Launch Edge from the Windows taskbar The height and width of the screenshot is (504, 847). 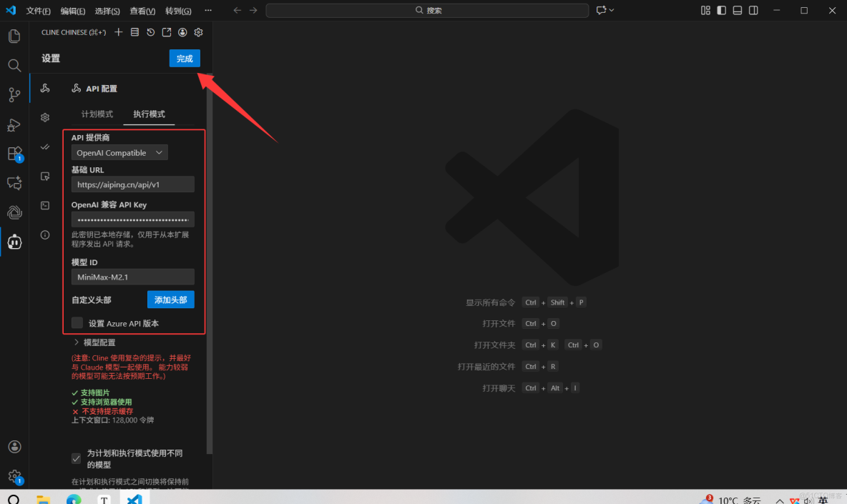click(x=73, y=497)
